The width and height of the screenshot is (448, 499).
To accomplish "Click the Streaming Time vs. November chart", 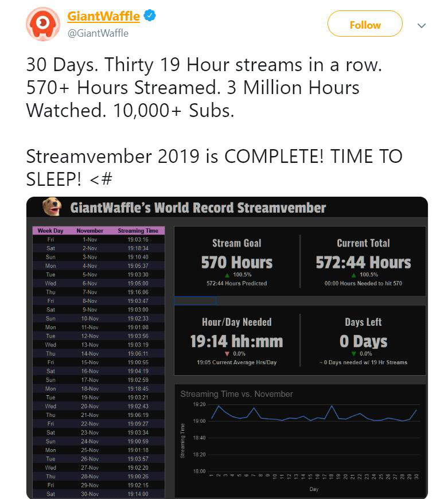I will (300, 440).
